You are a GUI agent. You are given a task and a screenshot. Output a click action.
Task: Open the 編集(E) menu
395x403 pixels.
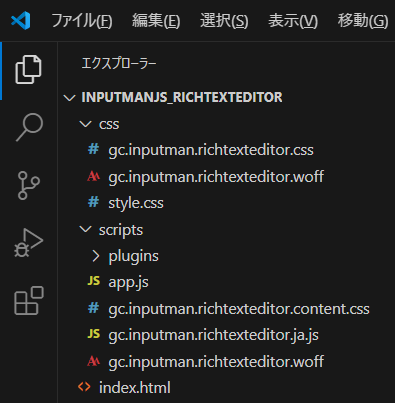[x=156, y=21]
